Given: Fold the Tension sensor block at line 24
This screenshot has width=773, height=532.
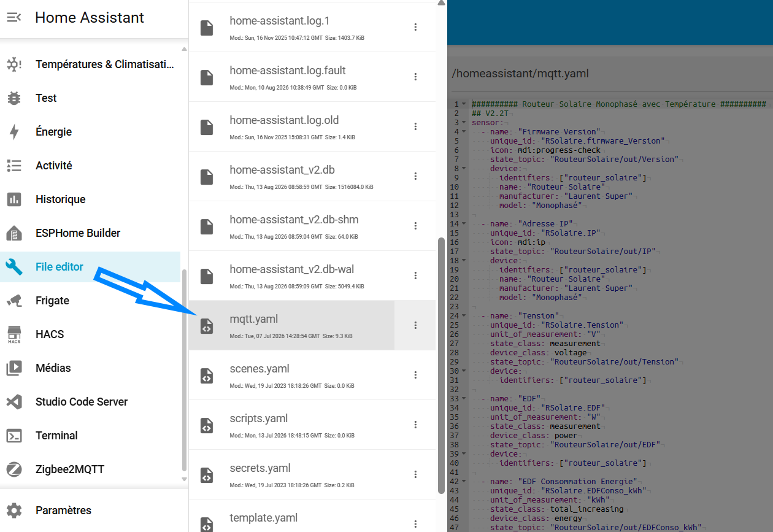Looking at the screenshot, I should 464,316.
